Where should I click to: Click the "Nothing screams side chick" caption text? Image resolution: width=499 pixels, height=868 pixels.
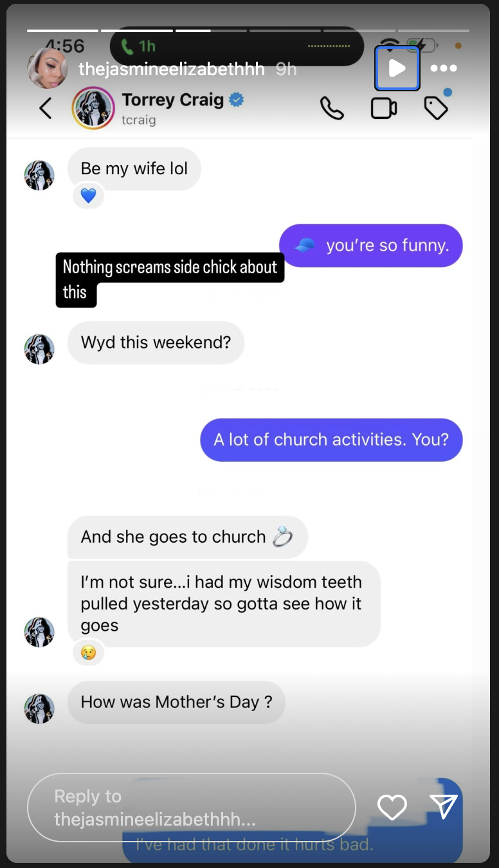(x=170, y=280)
